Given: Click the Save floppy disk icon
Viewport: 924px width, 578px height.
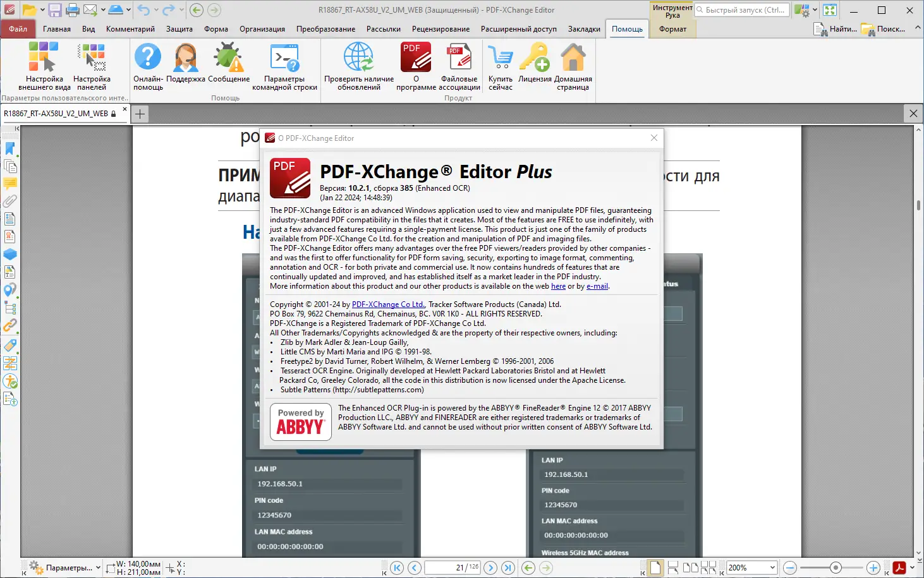Looking at the screenshot, I should [x=55, y=10].
